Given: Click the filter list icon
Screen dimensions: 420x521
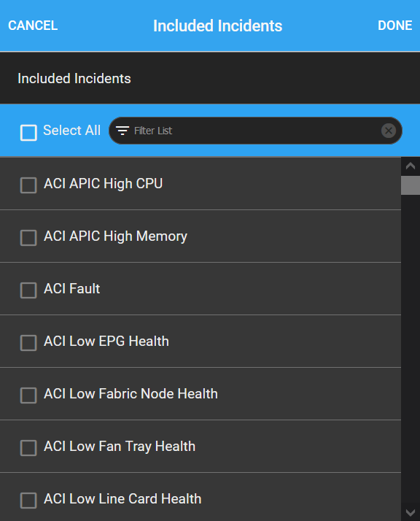Looking at the screenshot, I should 122,131.
